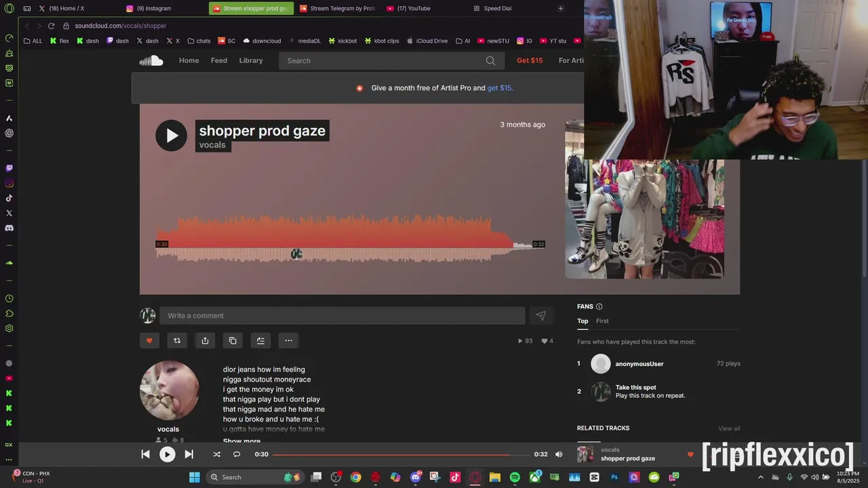The image size is (868, 488).
Task: Mute the player volume
Action: tap(559, 454)
